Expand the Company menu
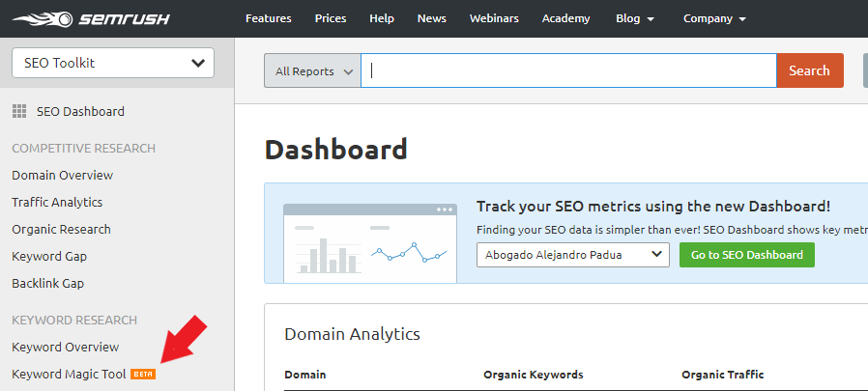The height and width of the screenshot is (391, 868). tap(714, 18)
